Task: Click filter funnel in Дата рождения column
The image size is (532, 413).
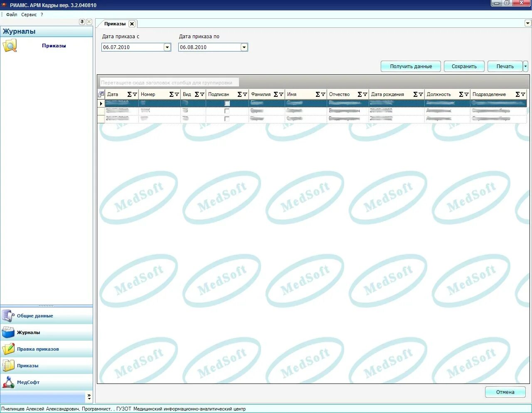Action: tap(421, 94)
